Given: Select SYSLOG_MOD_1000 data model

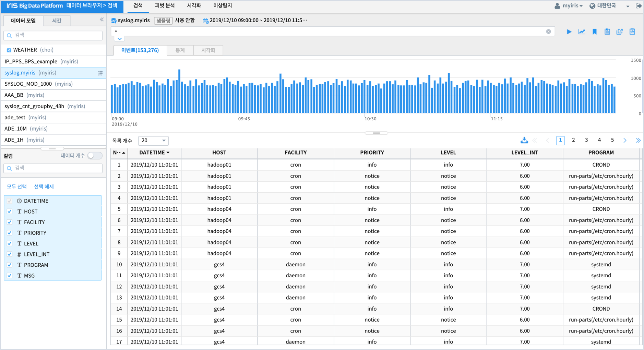Looking at the screenshot, I should tap(53, 84).
